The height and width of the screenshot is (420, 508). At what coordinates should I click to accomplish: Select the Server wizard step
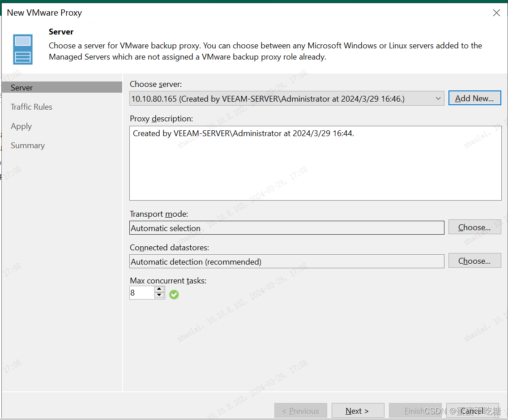62,87
